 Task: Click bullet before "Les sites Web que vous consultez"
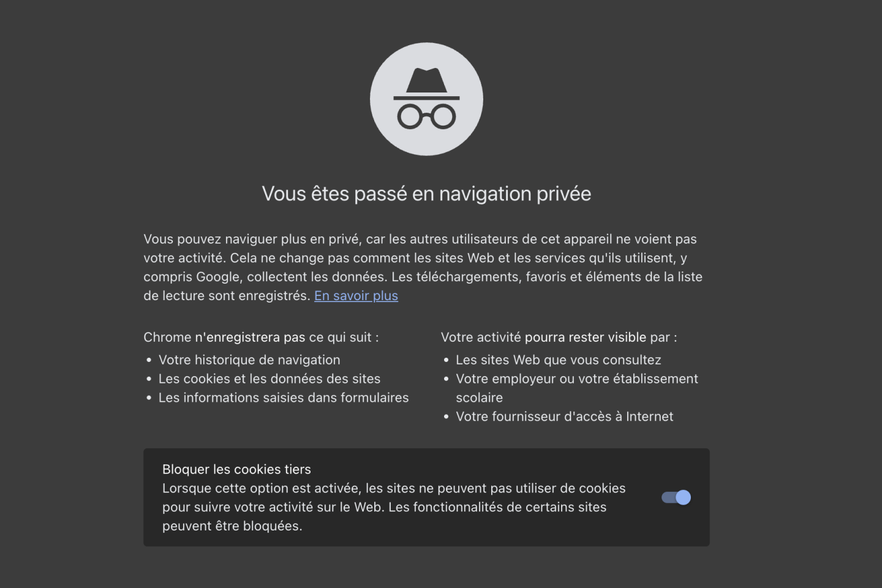447,361
